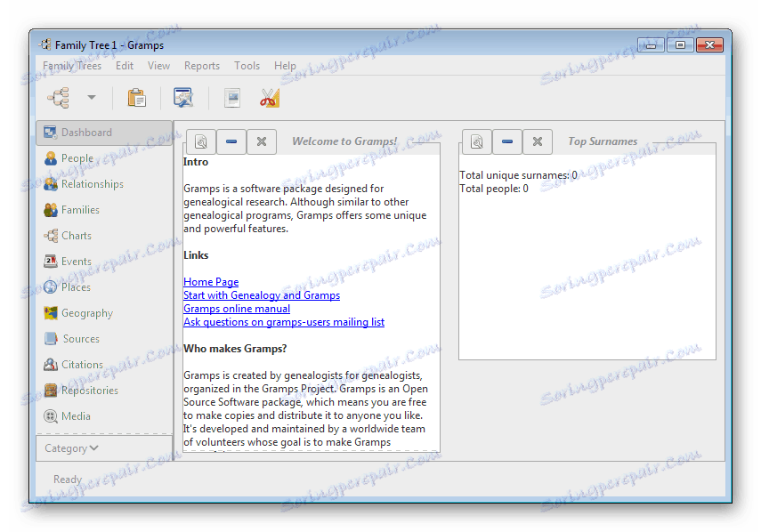Click the Total unique surnames: 0 text
This screenshot has height=532, width=761.
(x=518, y=175)
